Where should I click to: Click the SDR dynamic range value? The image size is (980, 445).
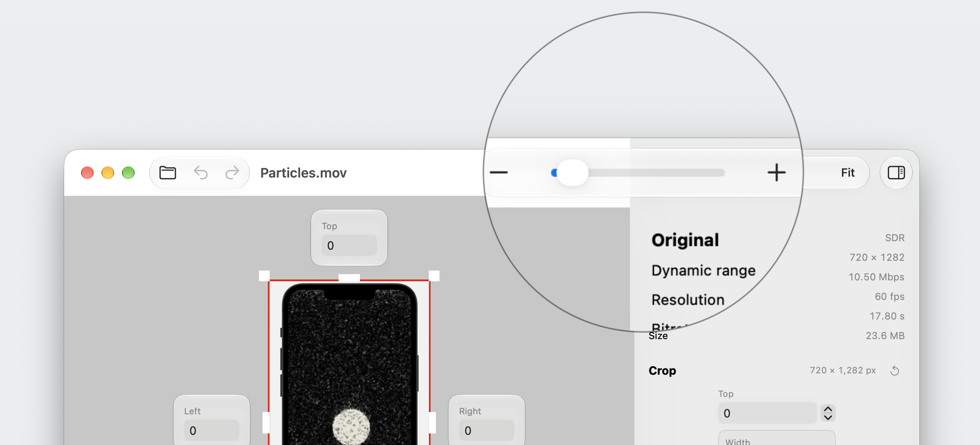(894, 238)
